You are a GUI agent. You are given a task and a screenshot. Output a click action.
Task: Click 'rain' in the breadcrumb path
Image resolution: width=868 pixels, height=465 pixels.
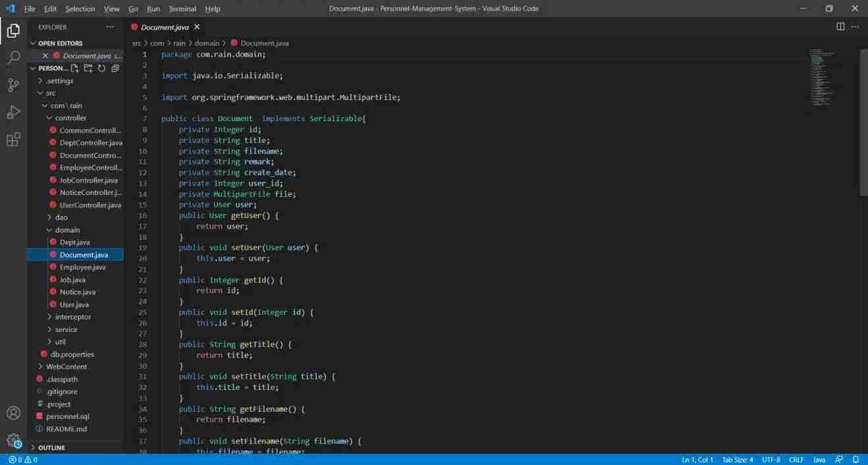click(179, 43)
